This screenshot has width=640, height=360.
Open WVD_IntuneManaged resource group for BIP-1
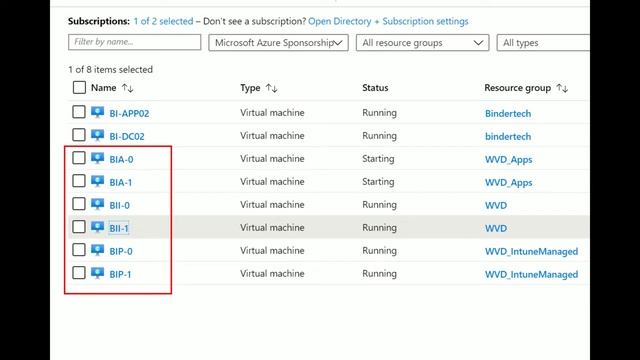[x=531, y=274]
